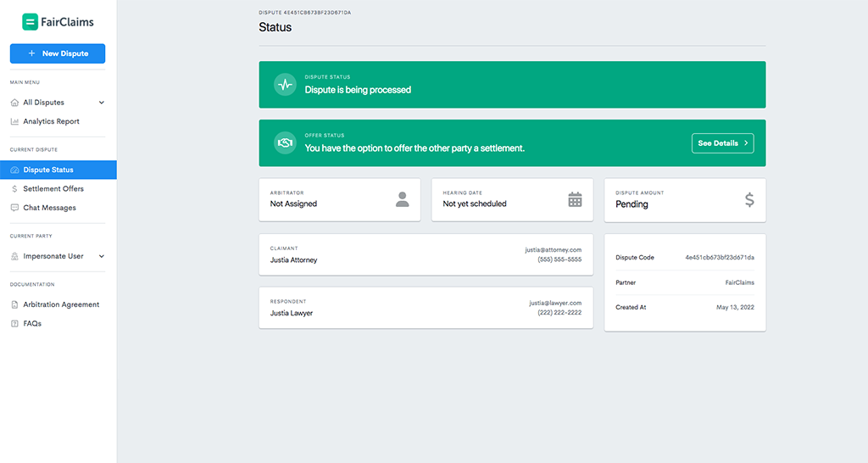This screenshot has height=463, width=868.
Task: Click the New Dispute button
Action: [x=58, y=53]
